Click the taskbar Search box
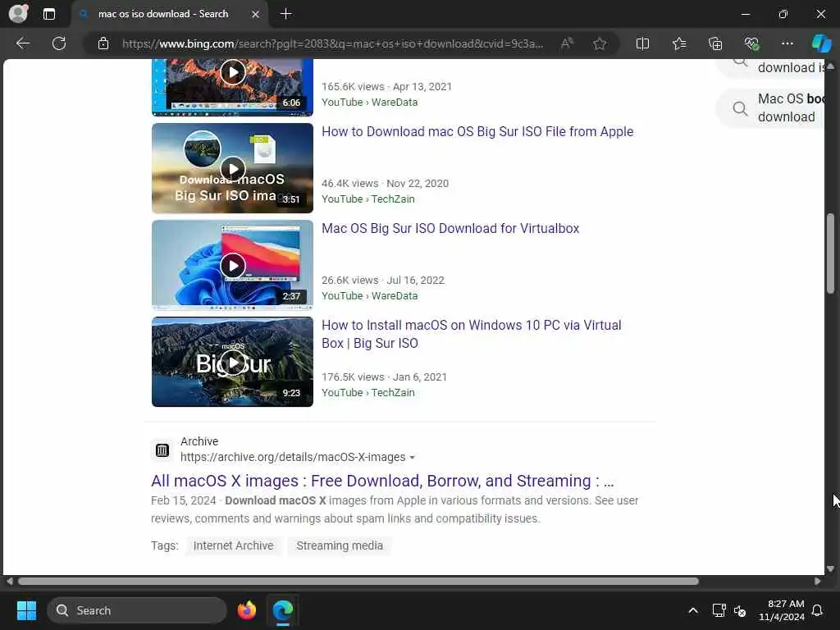Screen dimensions: 840x630 [x=137, y=610]
